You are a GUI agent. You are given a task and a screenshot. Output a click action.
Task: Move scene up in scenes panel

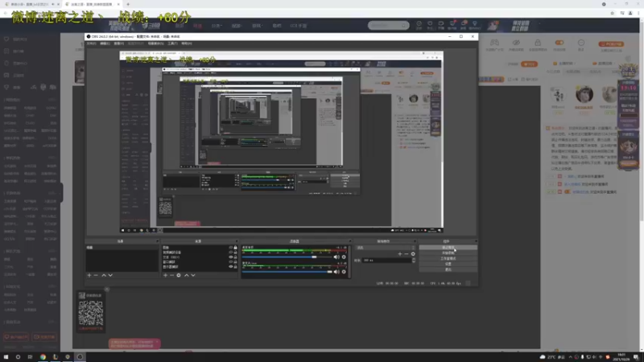[x=104, y=275]
